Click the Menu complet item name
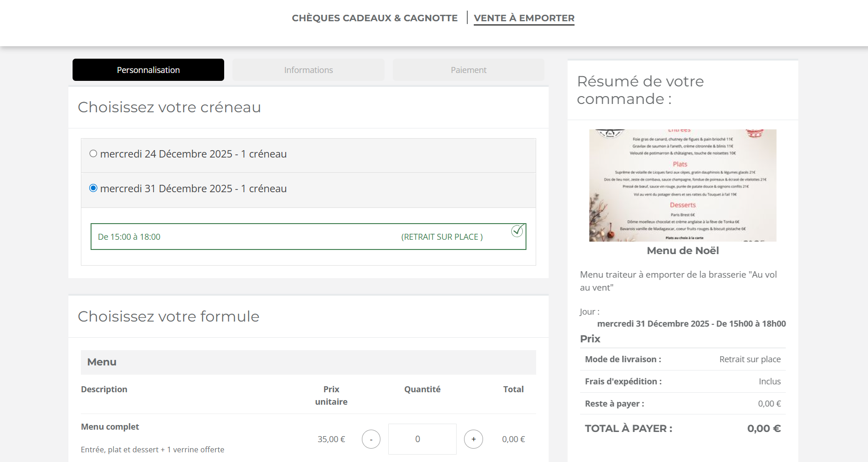 point(110,427)
